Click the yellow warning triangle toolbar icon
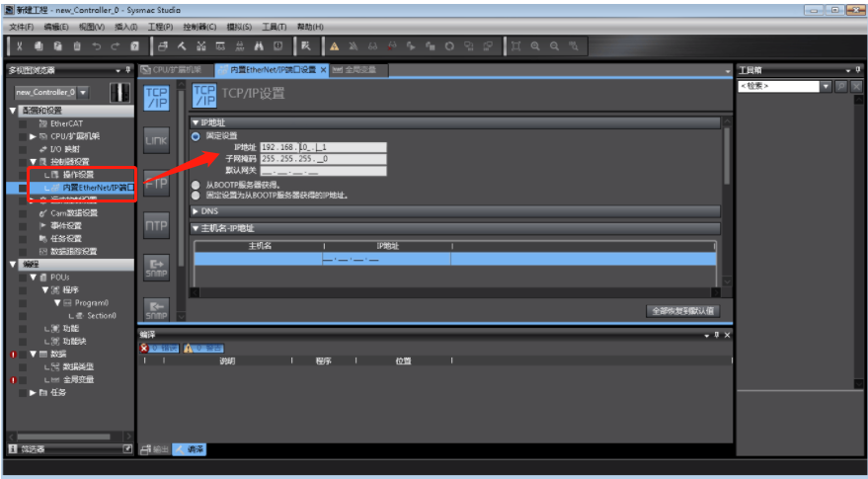The image size is (868, 479). pyautogui.click(x=335, y=46)
